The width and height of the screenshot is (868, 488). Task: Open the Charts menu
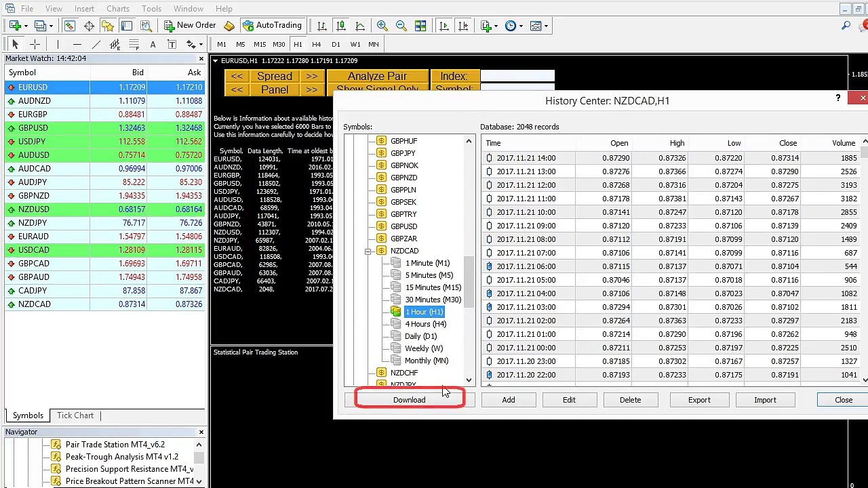point(118,9)
